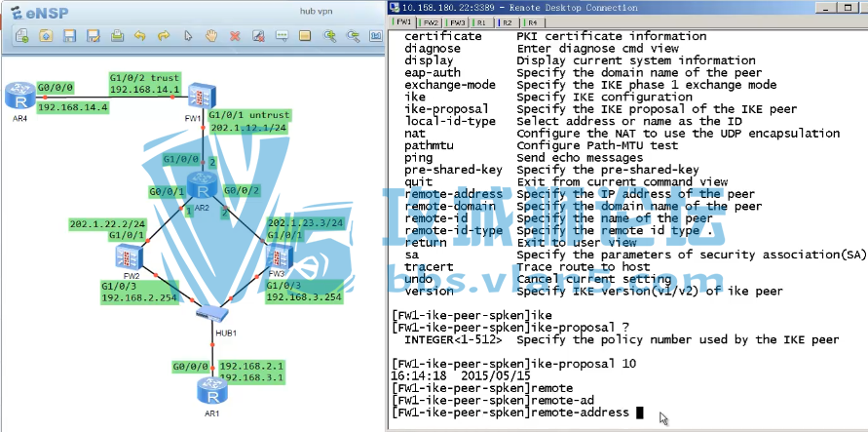Click the '202.1.12.1/24' address label
The width and height of the screenshot is (868, 432).
click(x=249, y=128)
